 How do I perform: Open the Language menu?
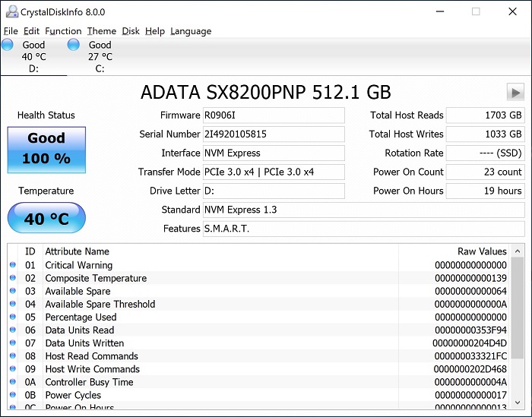tap(191, 31)
